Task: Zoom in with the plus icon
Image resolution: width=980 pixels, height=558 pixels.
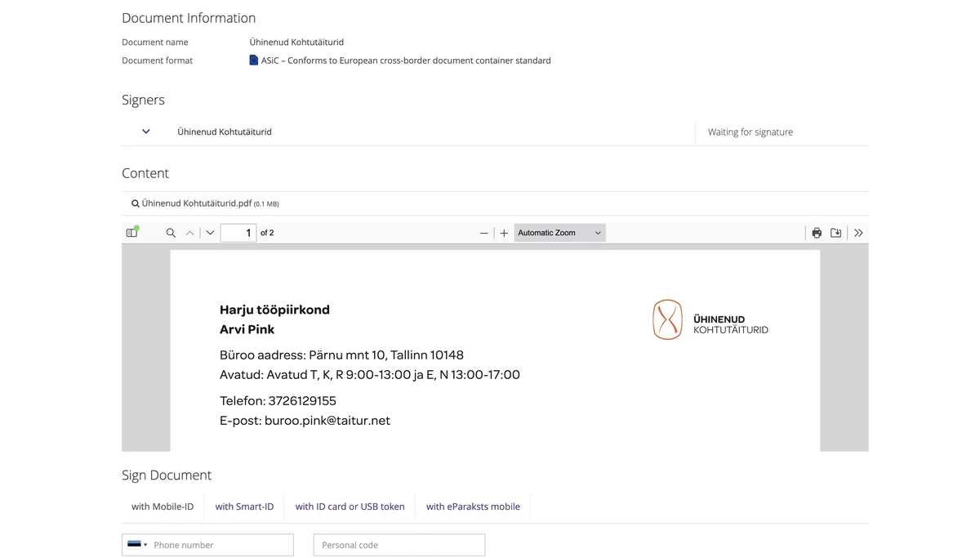Action: click(504, 233)
